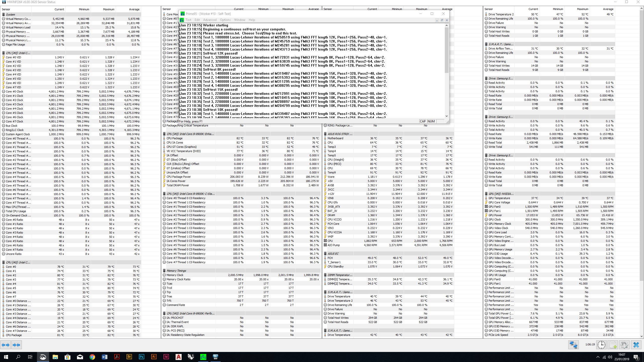This screenshot has width=644, height=362.
Task: Open the Prime95 taskbar icon
Action: (203, 357)
